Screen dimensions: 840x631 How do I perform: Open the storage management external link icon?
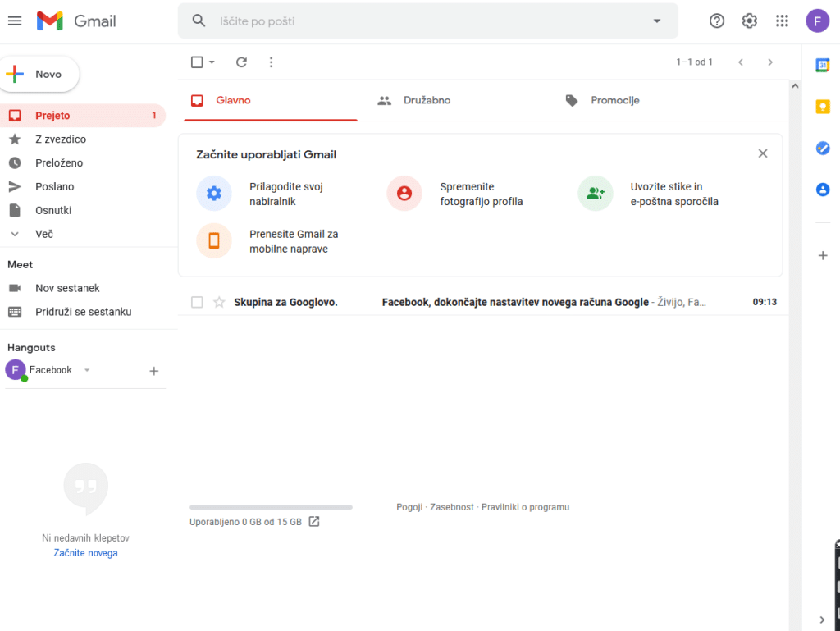point(314,522)
